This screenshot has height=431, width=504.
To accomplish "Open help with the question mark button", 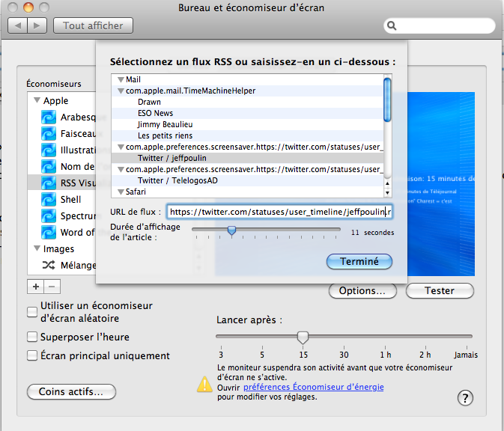I will pyautogui.click(x=465, y=397).
